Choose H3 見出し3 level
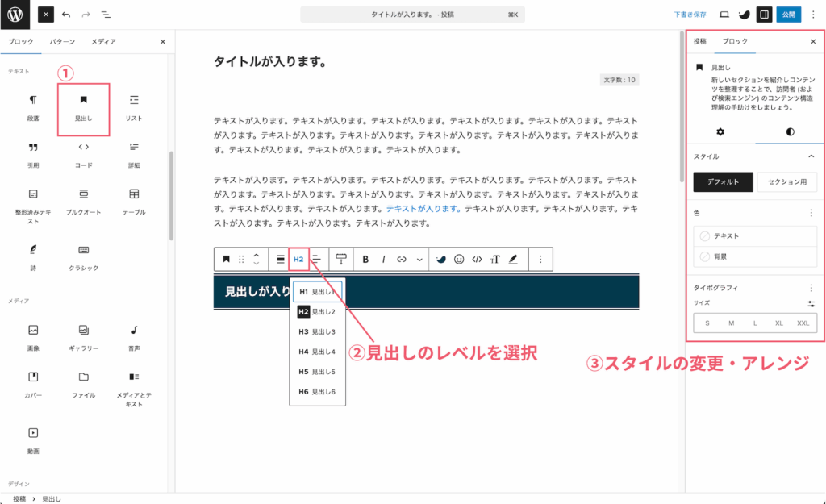Image resolution: width=826 pixels, height=504 pixels. point(318,331)
